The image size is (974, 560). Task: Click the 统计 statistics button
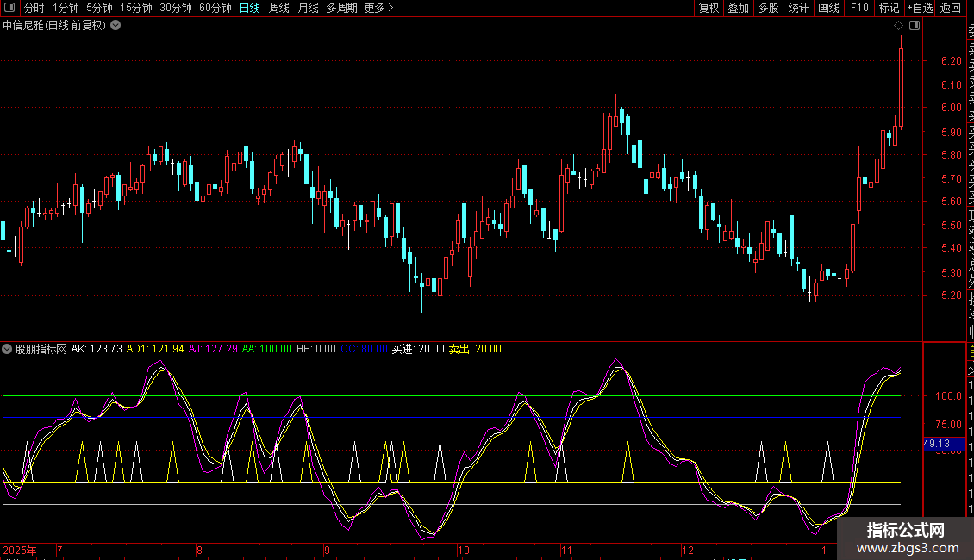pyautogui.click(x=798, y=8)
